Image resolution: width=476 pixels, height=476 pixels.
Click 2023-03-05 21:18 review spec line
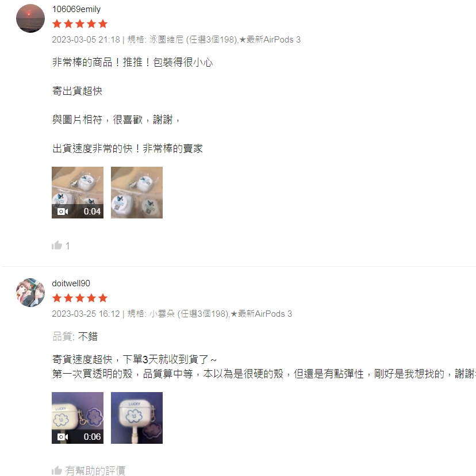pyautogui.click(x=176, y=40)
